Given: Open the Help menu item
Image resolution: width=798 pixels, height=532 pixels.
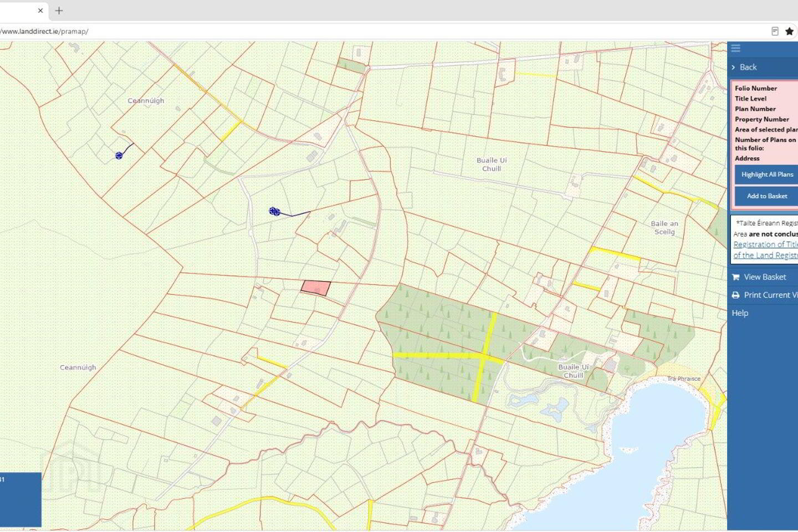Looking at the screenshot, I should [740, 313].
